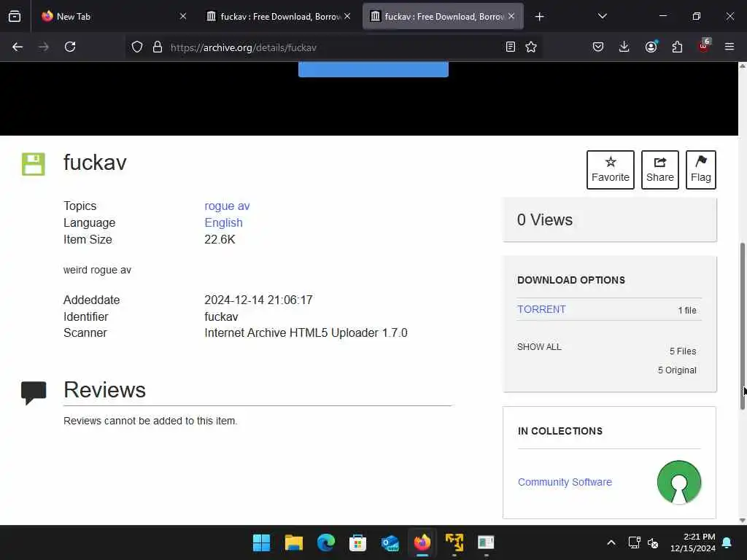Image resolution: width=747 pixels, height=560 pixels.
Task: Click the '5 Original' text
Action: click(x=677, y=370)
